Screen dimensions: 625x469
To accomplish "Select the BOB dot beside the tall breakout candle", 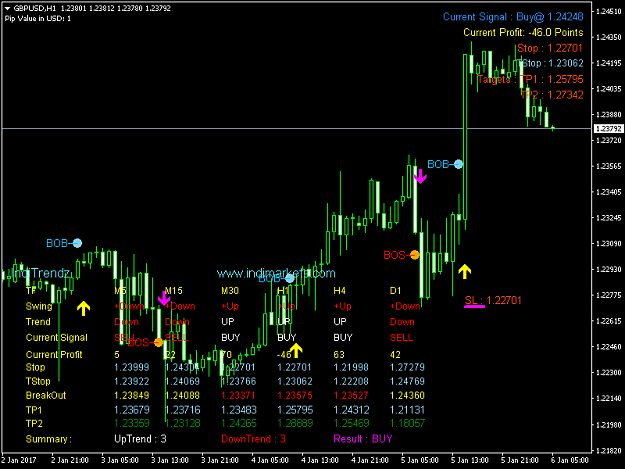I will (x=458, y=164).
